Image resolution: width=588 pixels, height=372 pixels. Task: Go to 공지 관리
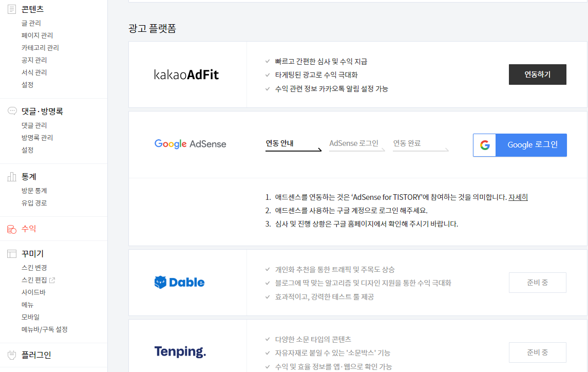pos(34,60)
